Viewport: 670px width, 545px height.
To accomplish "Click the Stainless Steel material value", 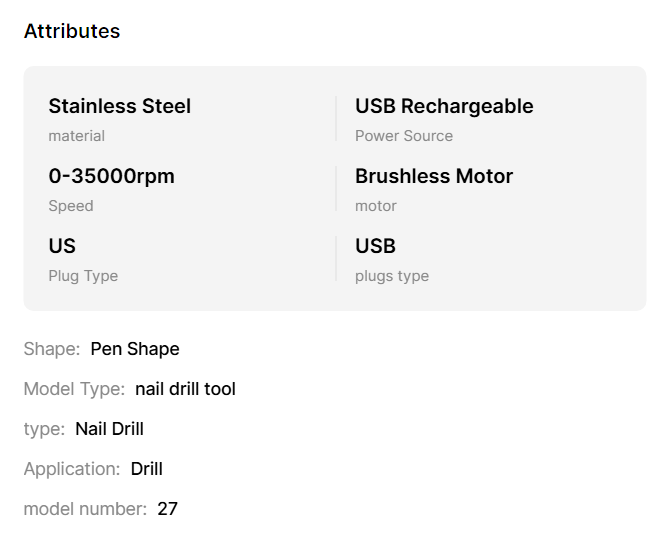I will [x=119, y=106].
